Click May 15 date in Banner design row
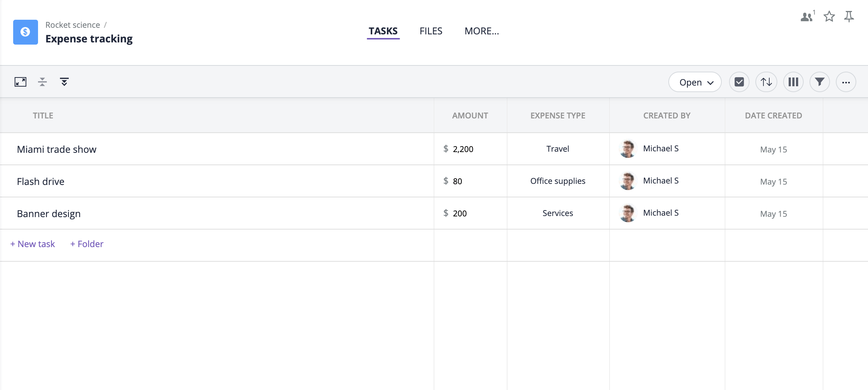 click(774, 214)
